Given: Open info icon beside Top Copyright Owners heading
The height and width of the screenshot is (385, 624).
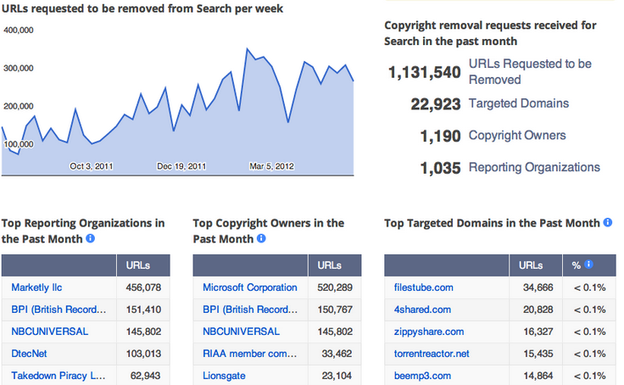Looking at the screenshot, I should [x=261, y=238].
